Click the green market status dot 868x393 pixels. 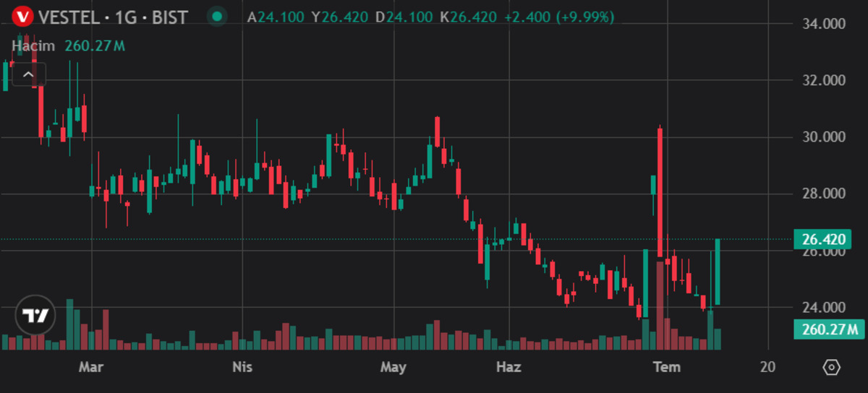coord(216,17)
